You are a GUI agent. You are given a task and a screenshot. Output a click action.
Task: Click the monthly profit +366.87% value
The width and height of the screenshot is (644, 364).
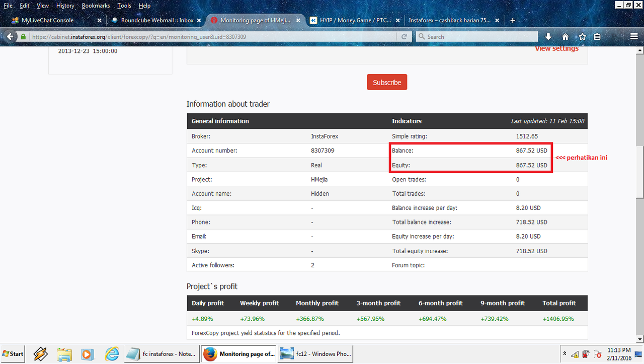coord(310,319)
